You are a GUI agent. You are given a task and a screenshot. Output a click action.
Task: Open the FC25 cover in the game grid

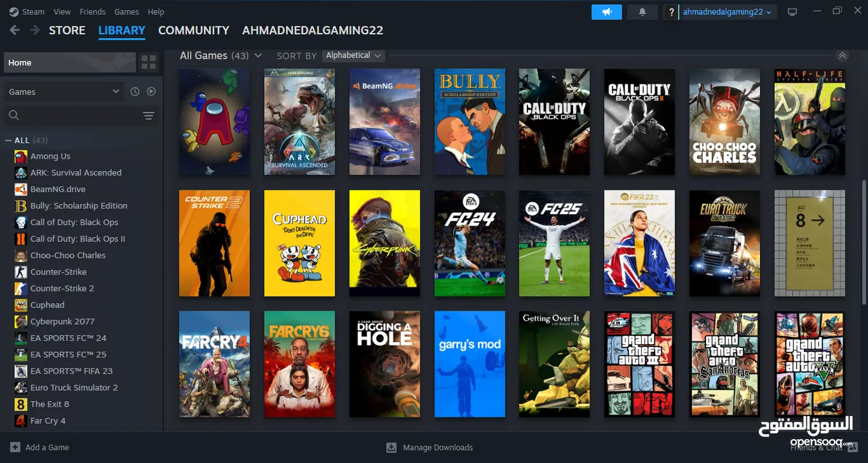[554, 243]
